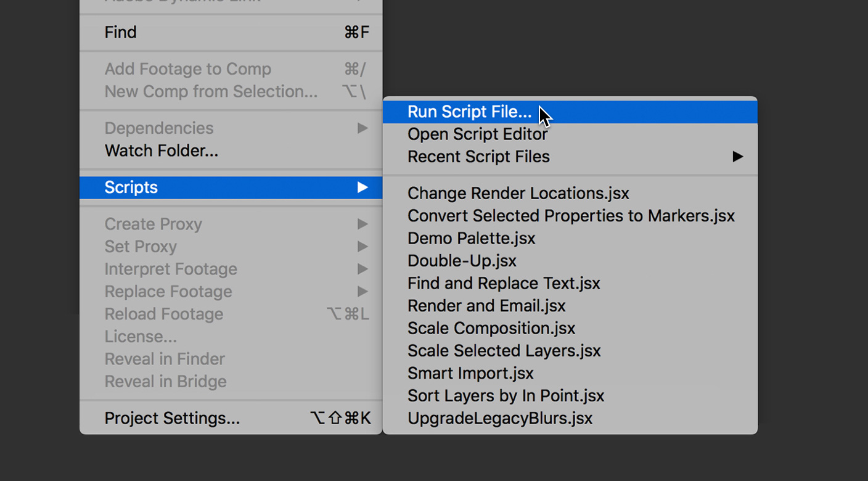
Task: Open Watch Folder menu item
Action: [161, 150]
